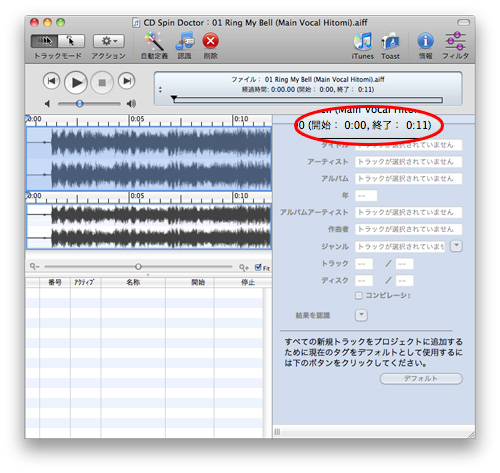500x473 pixels.
Task: Open the 結果を認識 dropdown
Action: 361,315
